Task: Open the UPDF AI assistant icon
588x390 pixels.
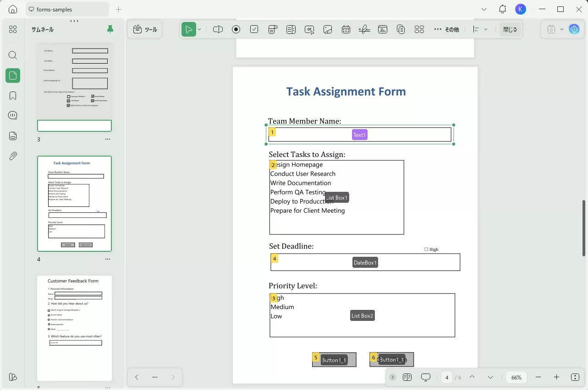Action: [x=574, y=30]
